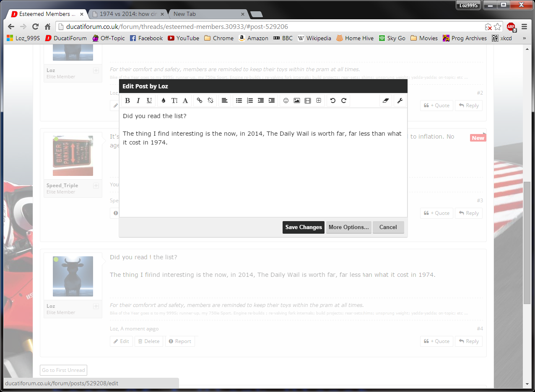
Task: Undo the last edit in the editor
Action: click(333, 101)
